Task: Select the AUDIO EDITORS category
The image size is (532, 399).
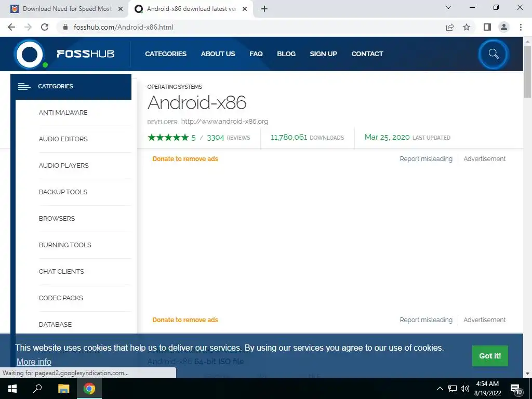Action: [x=63, y=139]
